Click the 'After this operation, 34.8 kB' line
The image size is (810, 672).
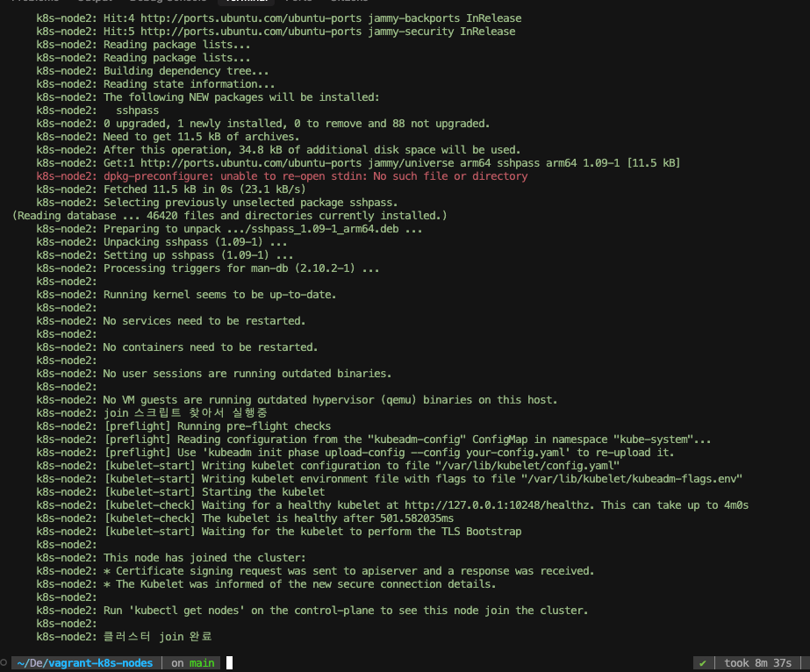pyautogui.click(x=278, y=150)
